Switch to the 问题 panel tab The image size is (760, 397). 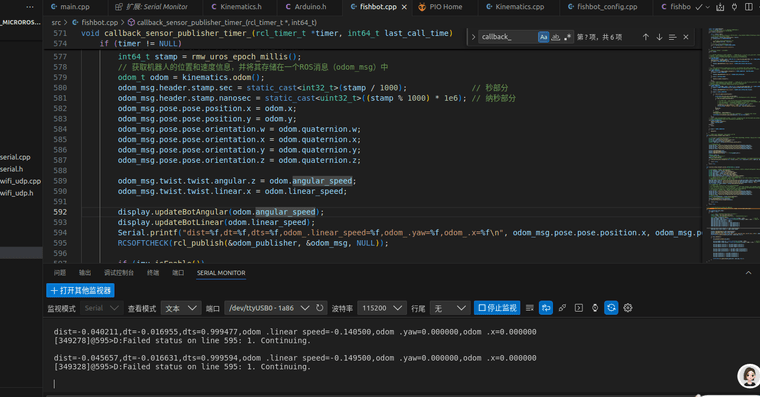point(60,273)
